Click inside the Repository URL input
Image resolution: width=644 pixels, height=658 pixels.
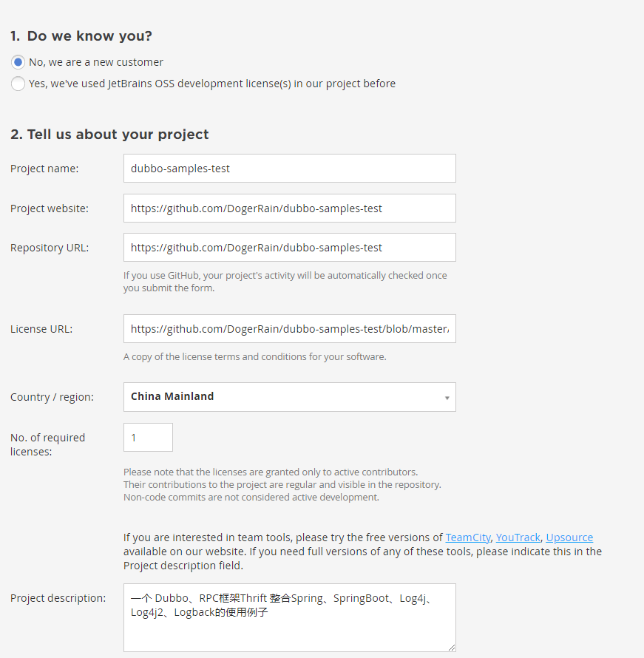(289, 248)
